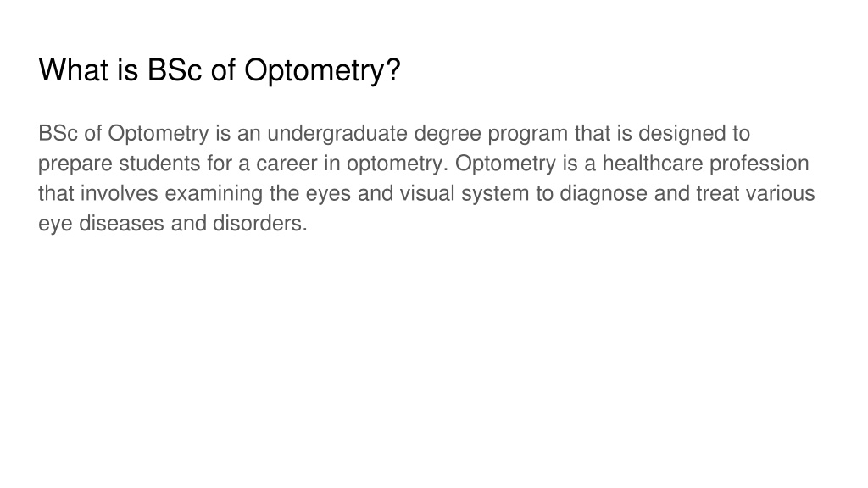This screenshot has height=488, width=868.
Task: Click the slide title "What is BSc of Optometry?"
Action: 220,71
